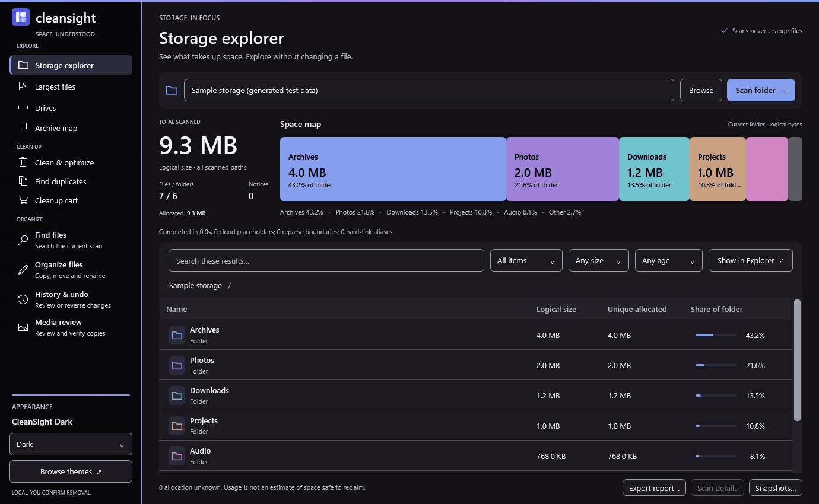Sort by Logical size column header

pos(556,309)
